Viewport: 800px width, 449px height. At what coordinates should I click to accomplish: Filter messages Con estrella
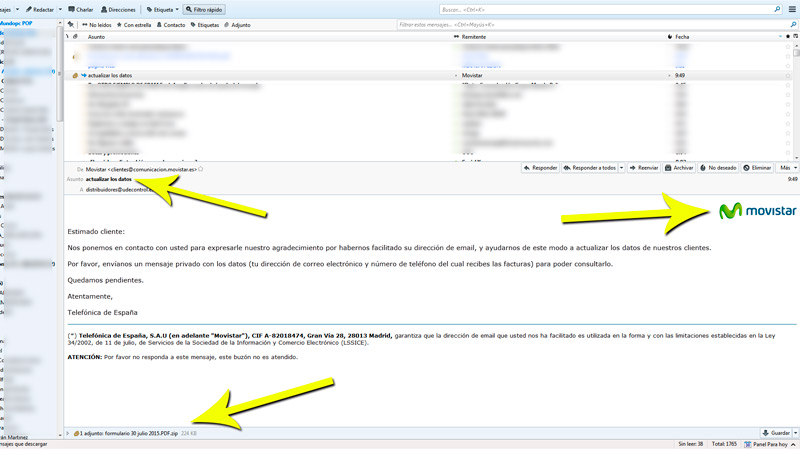tap(135, 24)
